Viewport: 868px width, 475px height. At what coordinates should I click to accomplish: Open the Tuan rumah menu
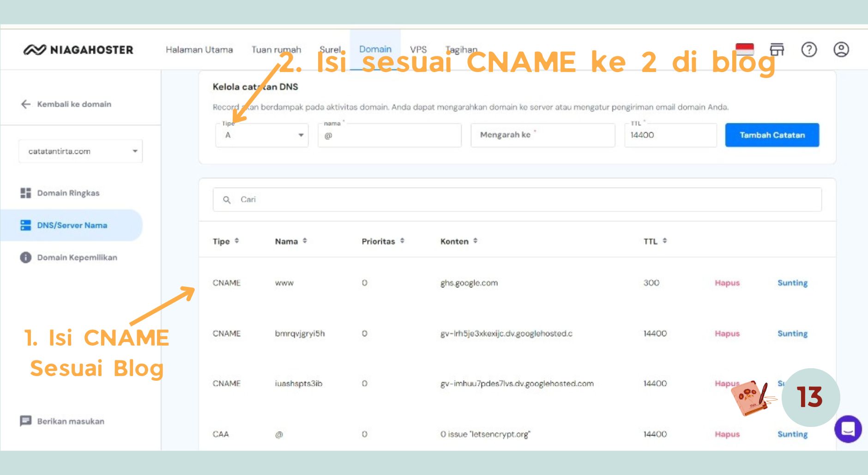pyautogui.click(x=276, y=49)
